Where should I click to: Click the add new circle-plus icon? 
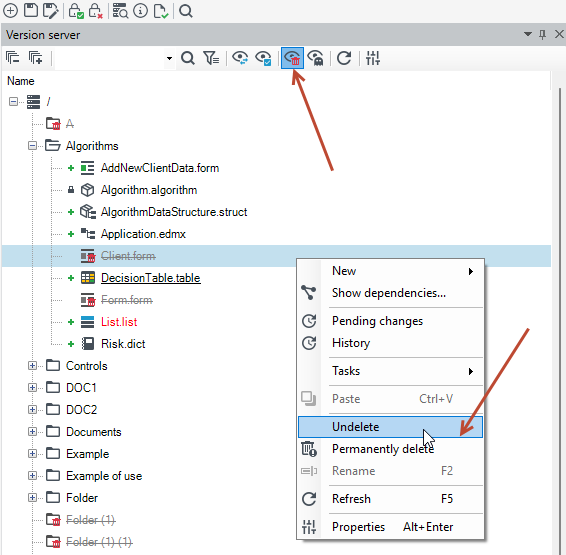(10, 10)
